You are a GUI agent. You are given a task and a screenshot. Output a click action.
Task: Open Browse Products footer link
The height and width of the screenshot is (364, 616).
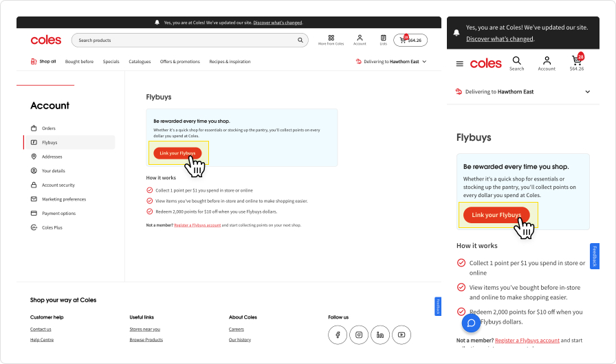pyautogui.click(x=146, y=340)
